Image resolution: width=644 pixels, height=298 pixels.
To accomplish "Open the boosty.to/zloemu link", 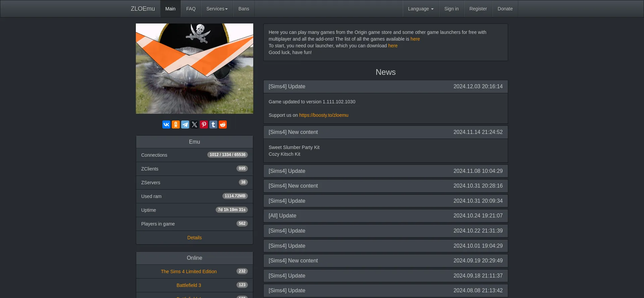I will point(324,115).
